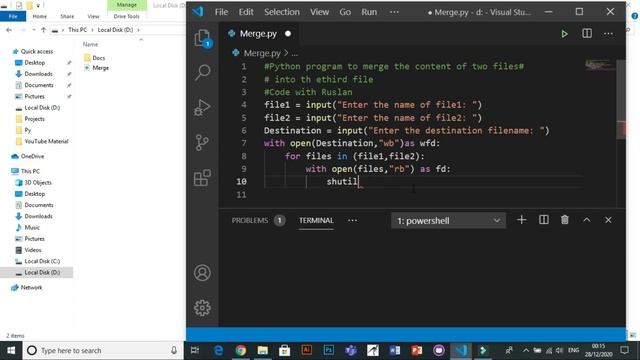Split the terminal panel

coord(544,220)
